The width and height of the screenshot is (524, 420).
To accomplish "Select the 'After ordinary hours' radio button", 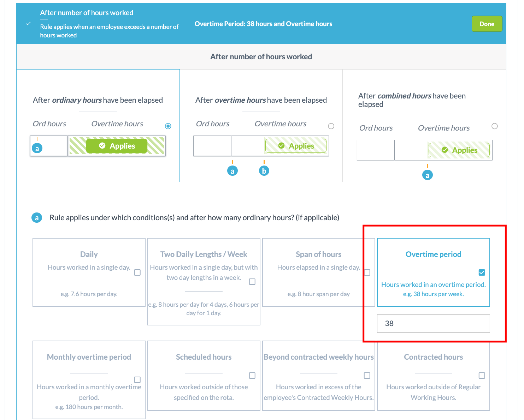I will 168,126.
